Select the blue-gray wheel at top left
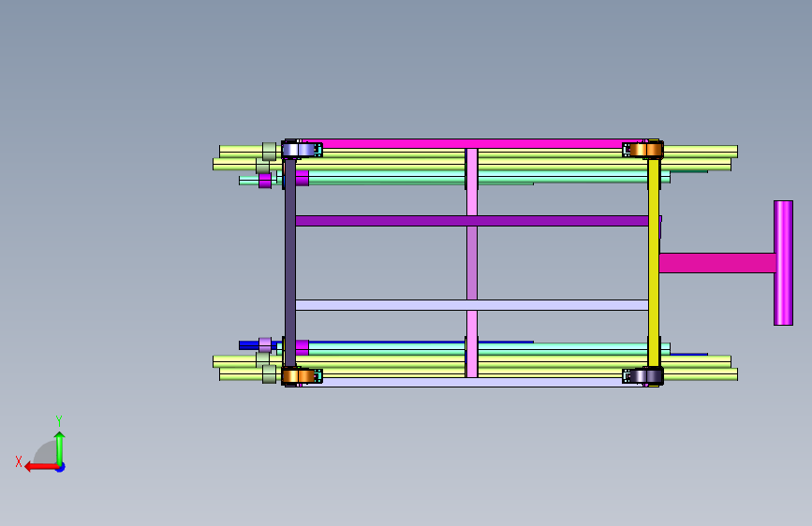 point(298,150)
